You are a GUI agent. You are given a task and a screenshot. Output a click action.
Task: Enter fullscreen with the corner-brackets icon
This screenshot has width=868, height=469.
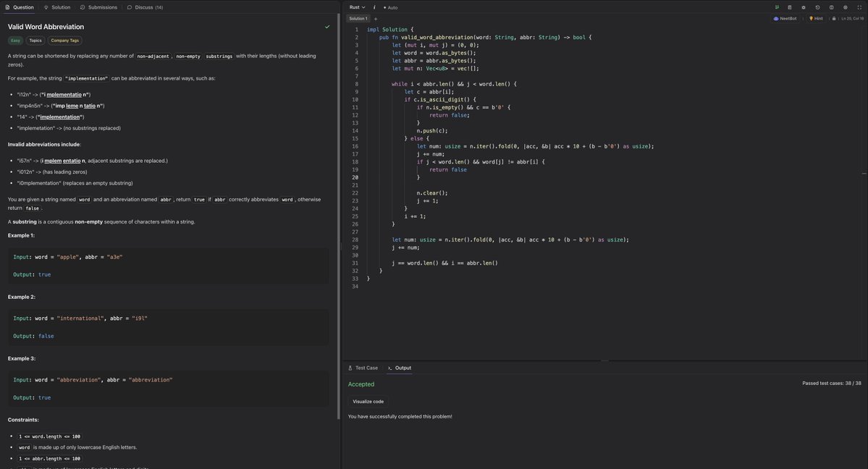[x=860, y=7]
